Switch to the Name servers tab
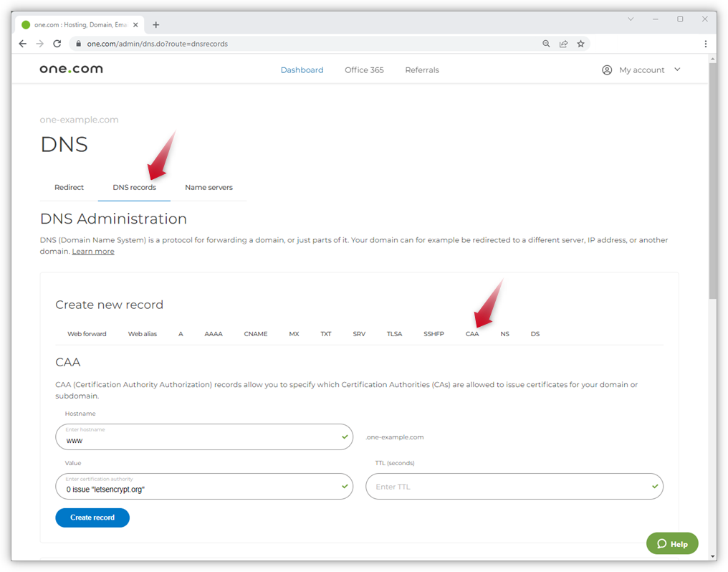Viewport: 728px width, 572px height. pyautogui.click(x=209, y=188)
